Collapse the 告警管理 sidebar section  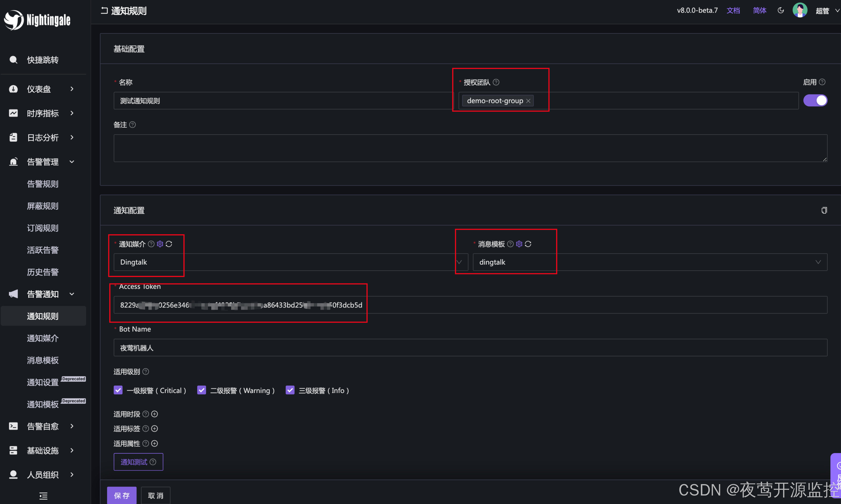(42, 162)
